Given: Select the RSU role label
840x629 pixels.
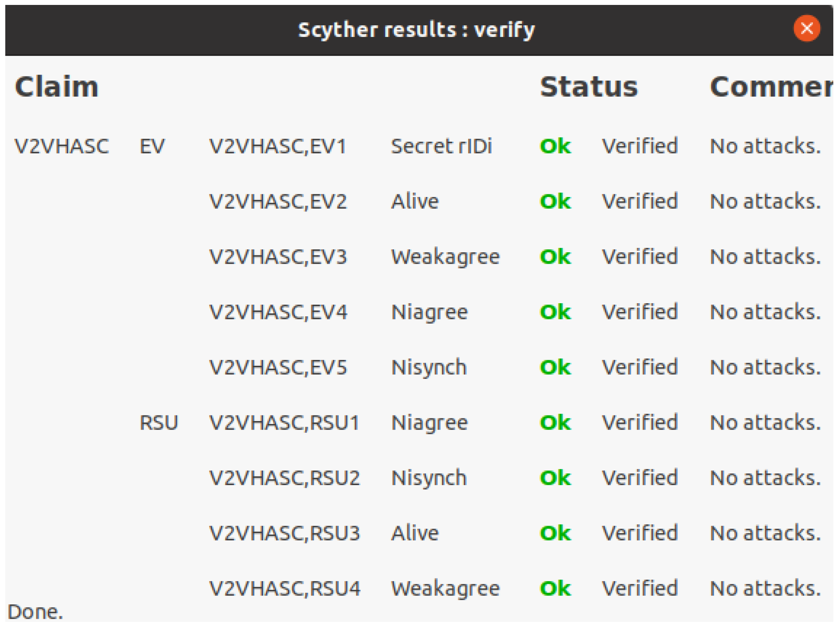Looking at the screenshot, I should click(159, 422).
